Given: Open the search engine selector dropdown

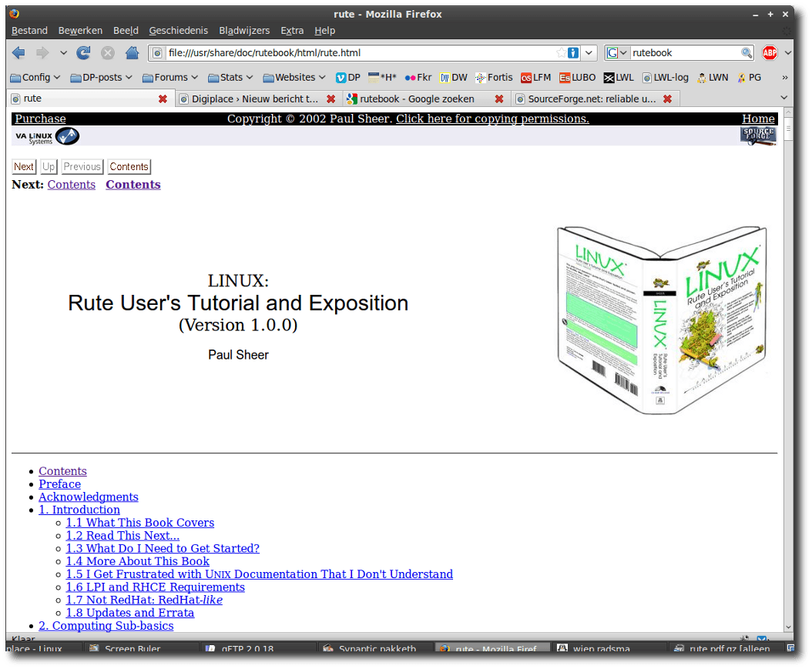Looking at the screenshot, I should (x=617, y=53).
